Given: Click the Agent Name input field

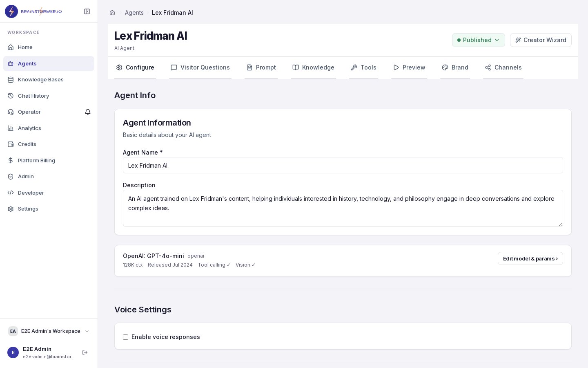Looking at the screenshot, I should (x=343, y=165).
